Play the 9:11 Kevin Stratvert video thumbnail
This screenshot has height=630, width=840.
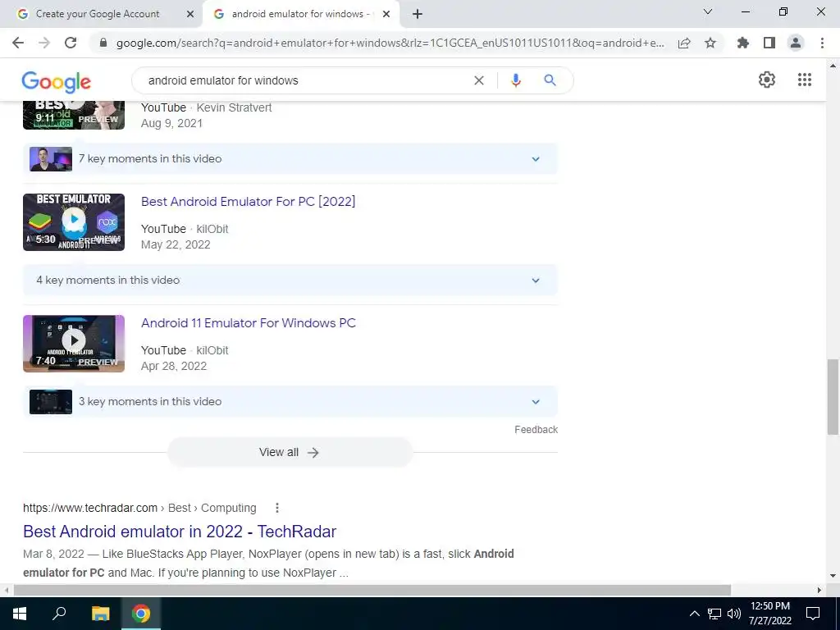pos(74,115)
